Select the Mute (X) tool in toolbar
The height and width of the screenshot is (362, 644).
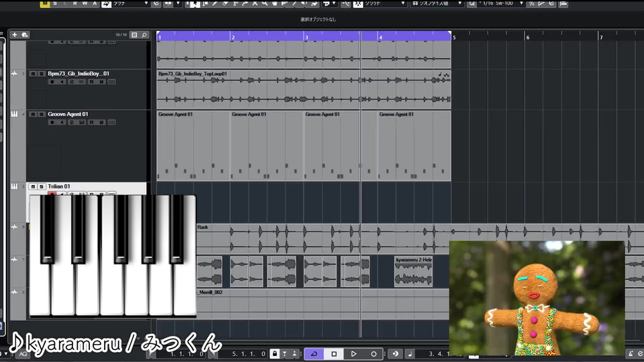255,3
